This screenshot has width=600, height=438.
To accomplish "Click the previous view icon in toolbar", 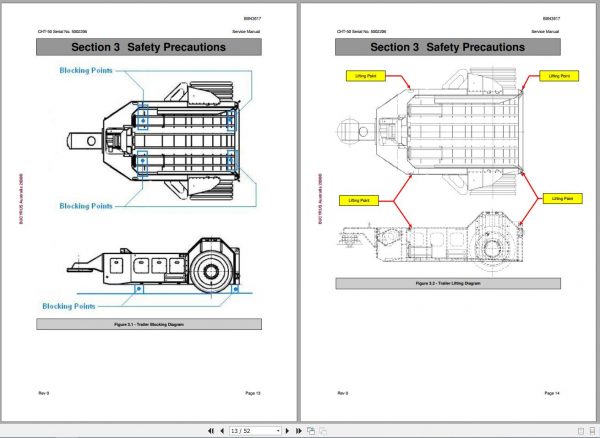I will tap(311, 431).
